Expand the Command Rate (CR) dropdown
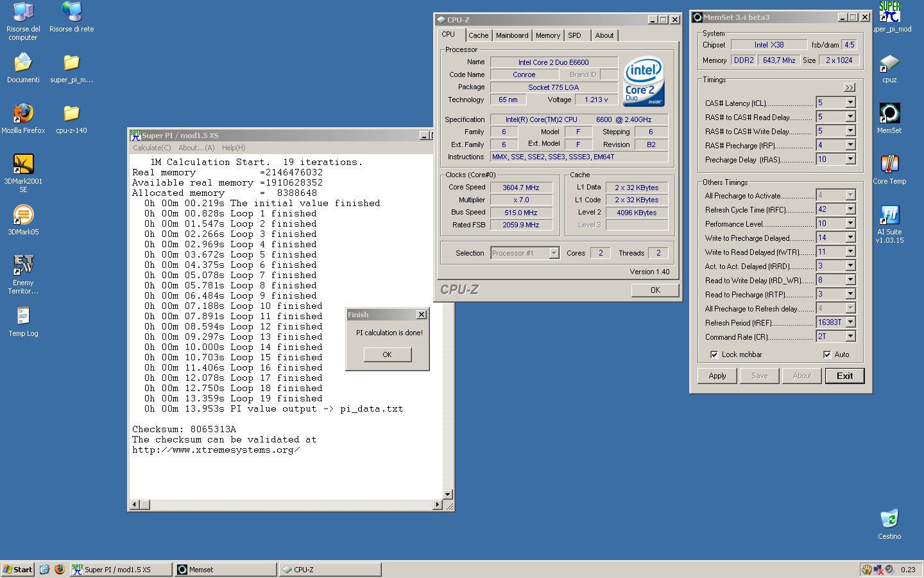The image size is (924, 578). (x=850, y=337)
